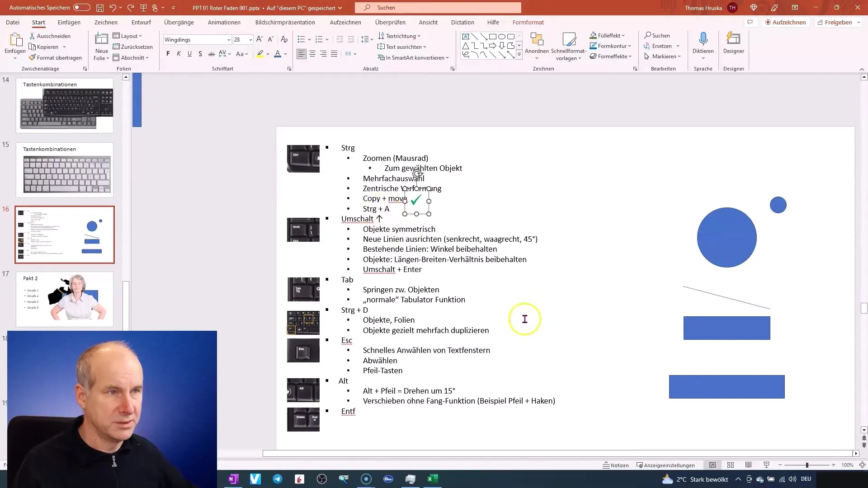This screenshot has height=488, width=868.
Task: Switch to the Übergänge tab
Action: tap(179, 22)
